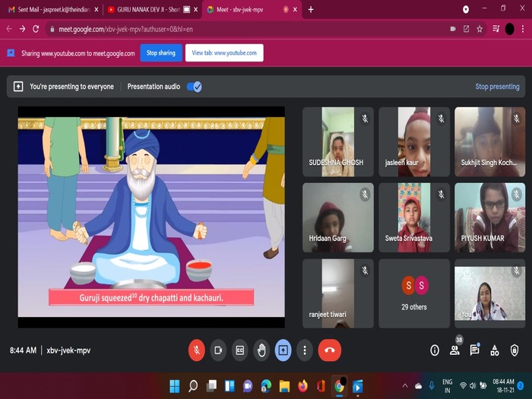Open Teams Chat on taskbar
532x399 pixels.
pyautogui.click(x=248, y=386)
